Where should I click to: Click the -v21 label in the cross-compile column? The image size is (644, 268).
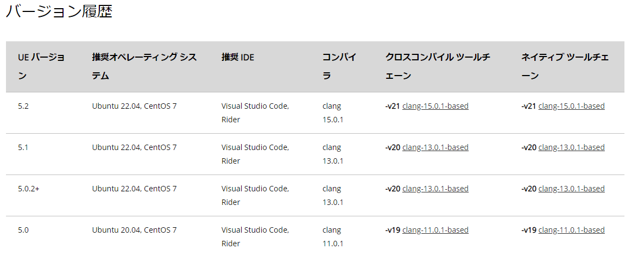click(x=393, y=106)
